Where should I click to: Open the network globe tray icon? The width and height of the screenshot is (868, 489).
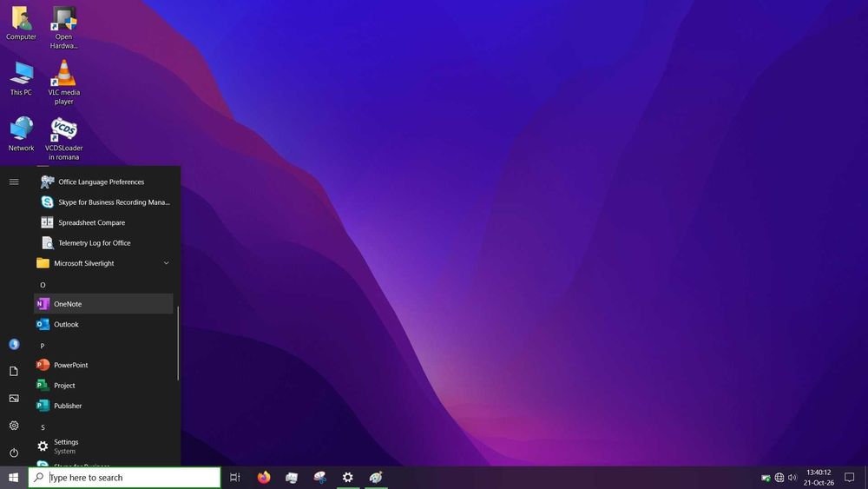pyautogui.click(x=779, y=478)
